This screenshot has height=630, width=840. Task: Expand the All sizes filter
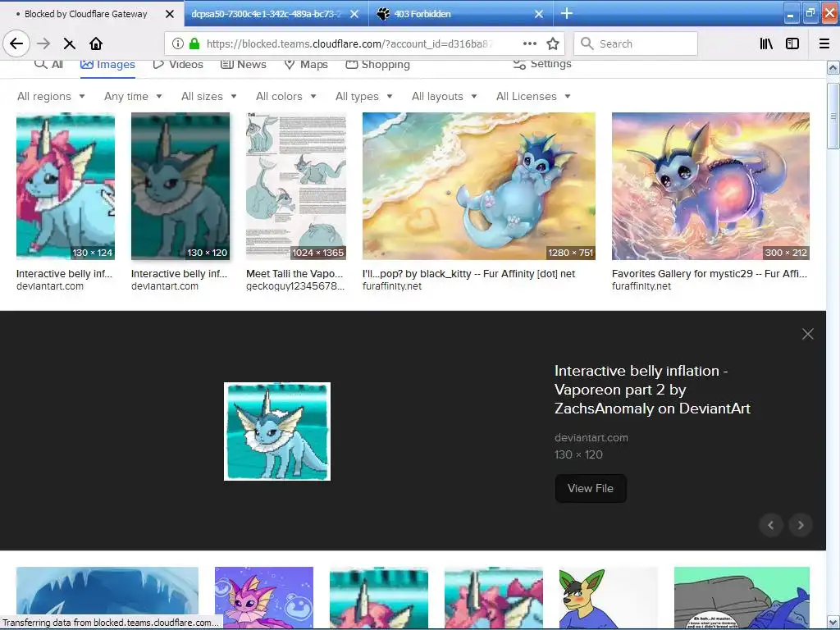209,97
